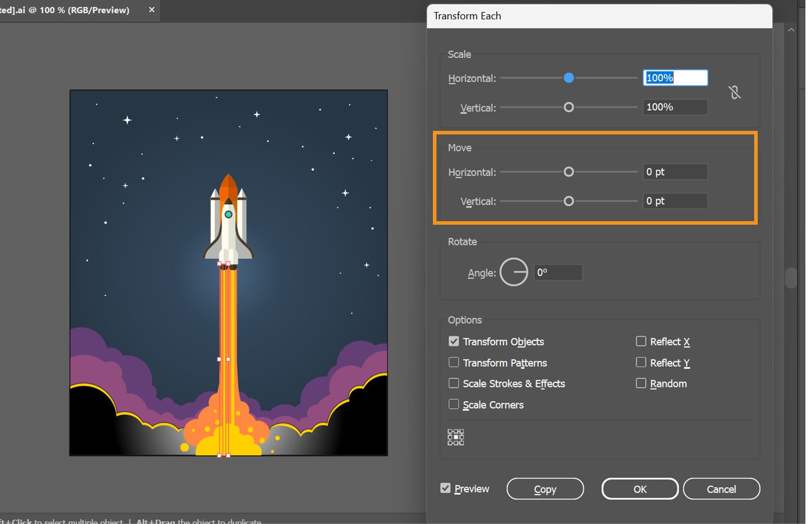Click the Copy button
Viewport: 812px width, 524px height.
click(545, 488)
